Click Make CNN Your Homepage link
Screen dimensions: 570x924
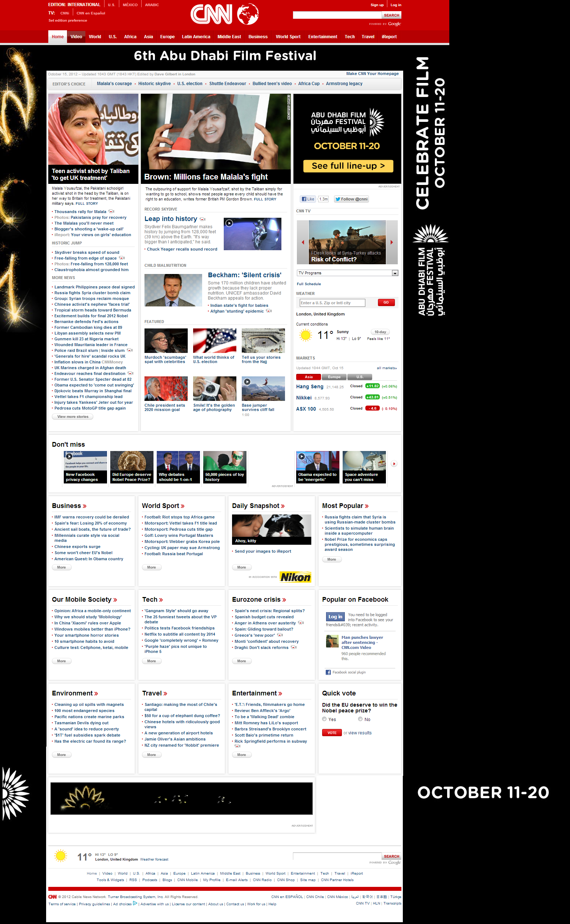[x=372, y=74]
